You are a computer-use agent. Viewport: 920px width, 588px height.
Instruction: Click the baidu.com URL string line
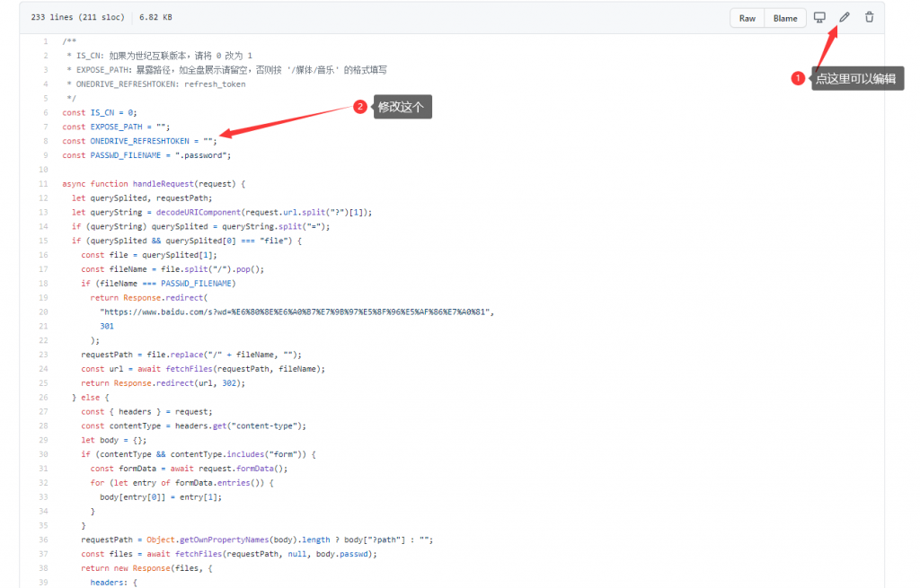[x=296, y=312]
